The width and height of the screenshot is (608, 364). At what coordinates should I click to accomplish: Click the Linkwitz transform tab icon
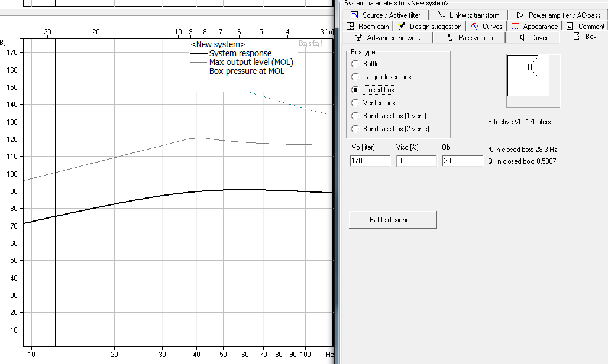pos(441,15)
